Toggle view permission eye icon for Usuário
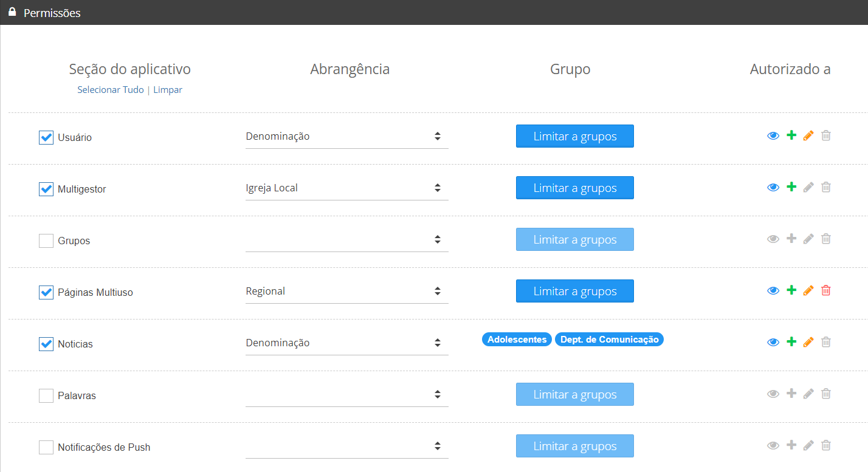This screenshot has height=472, width=868. coord(773,136)
